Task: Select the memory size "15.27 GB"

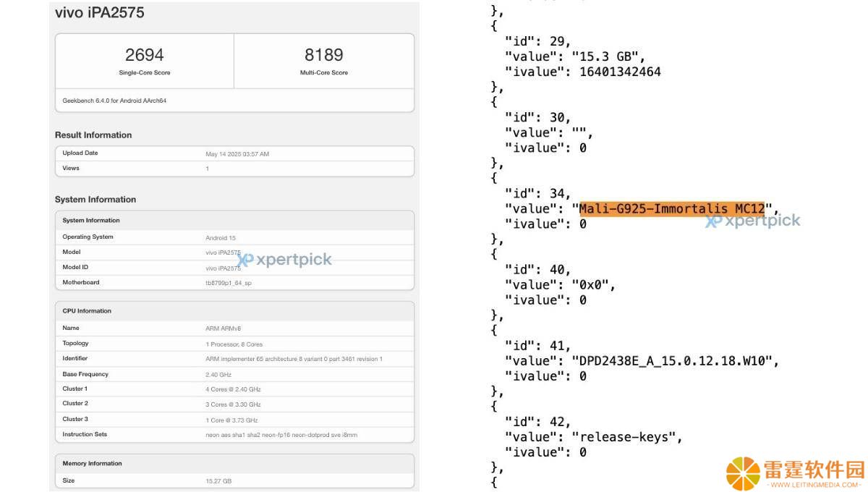Action: click(218, 481)
